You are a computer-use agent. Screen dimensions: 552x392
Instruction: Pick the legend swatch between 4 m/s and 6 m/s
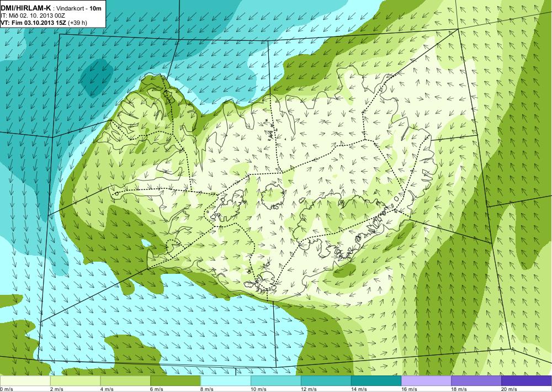pos(125,381)
